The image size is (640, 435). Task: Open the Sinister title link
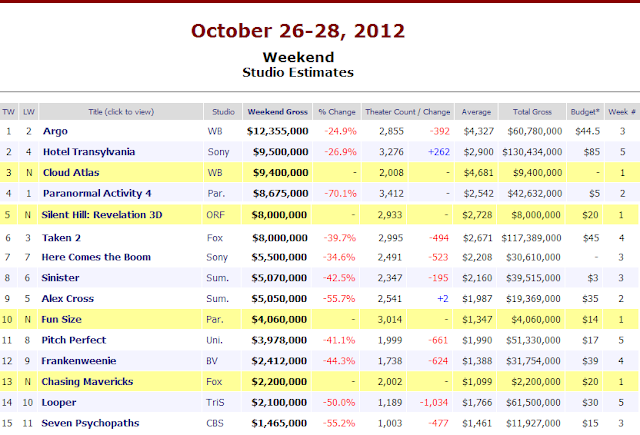click(x=60, y=277)
